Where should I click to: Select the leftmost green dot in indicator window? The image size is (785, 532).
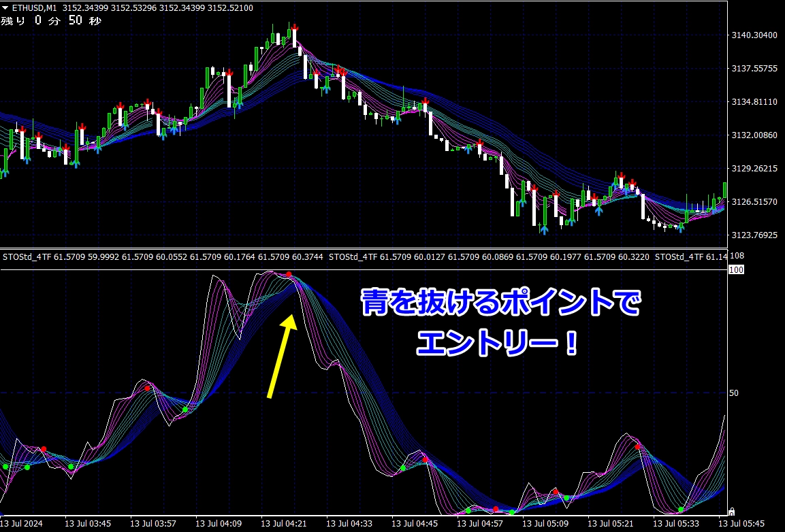coord(5,467)
